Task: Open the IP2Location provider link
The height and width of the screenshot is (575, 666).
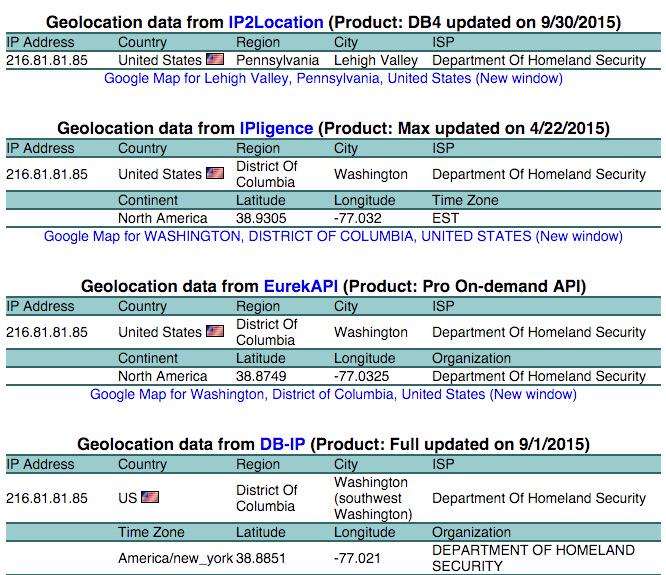Action: [276, 22]
